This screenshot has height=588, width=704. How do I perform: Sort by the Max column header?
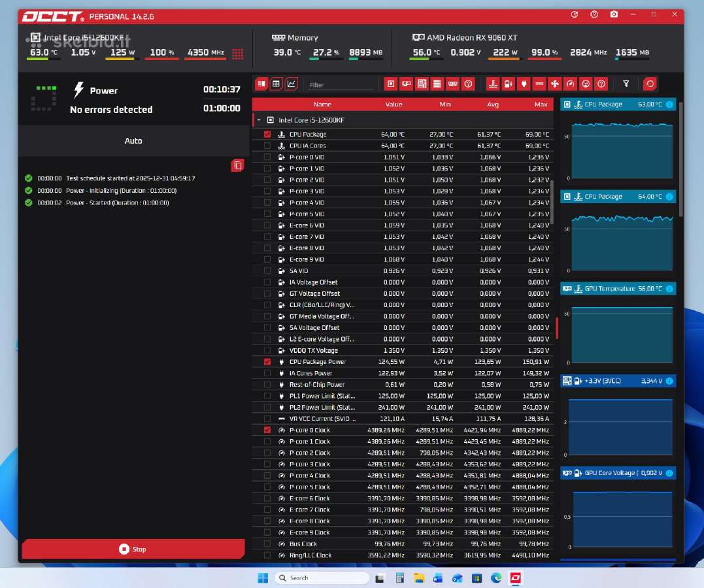click(541, 104)
